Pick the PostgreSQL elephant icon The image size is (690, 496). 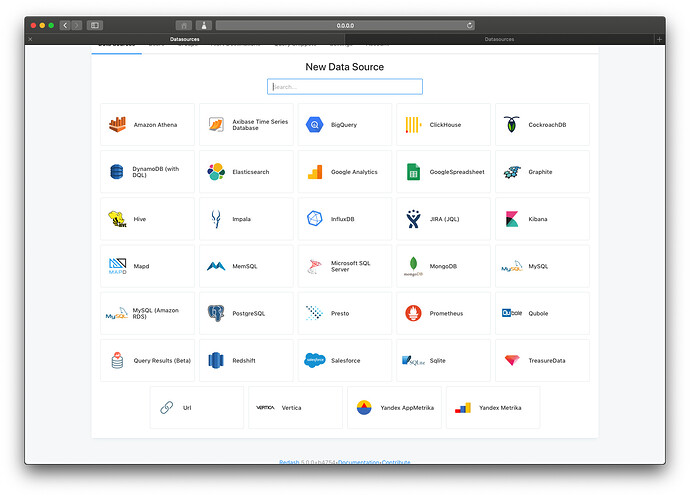pos(216,313)
